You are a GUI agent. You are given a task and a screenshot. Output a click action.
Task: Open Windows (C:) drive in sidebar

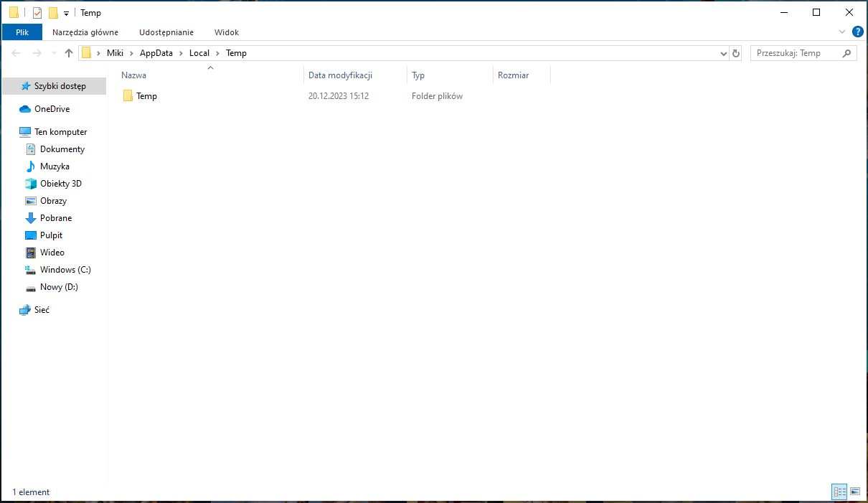tap(65, 270)
